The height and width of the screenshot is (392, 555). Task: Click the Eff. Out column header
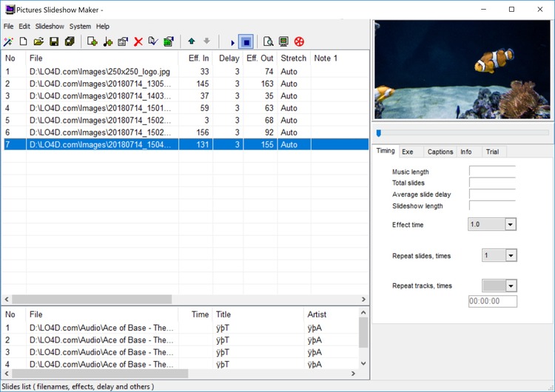click(260, 58)
